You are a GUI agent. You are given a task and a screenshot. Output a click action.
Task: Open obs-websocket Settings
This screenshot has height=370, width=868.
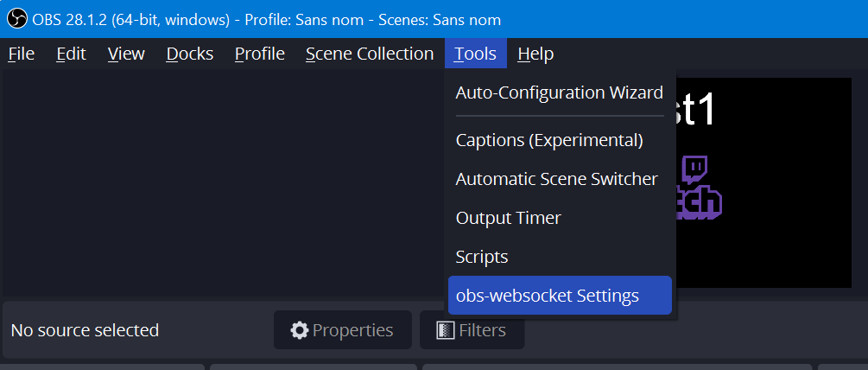560,296
